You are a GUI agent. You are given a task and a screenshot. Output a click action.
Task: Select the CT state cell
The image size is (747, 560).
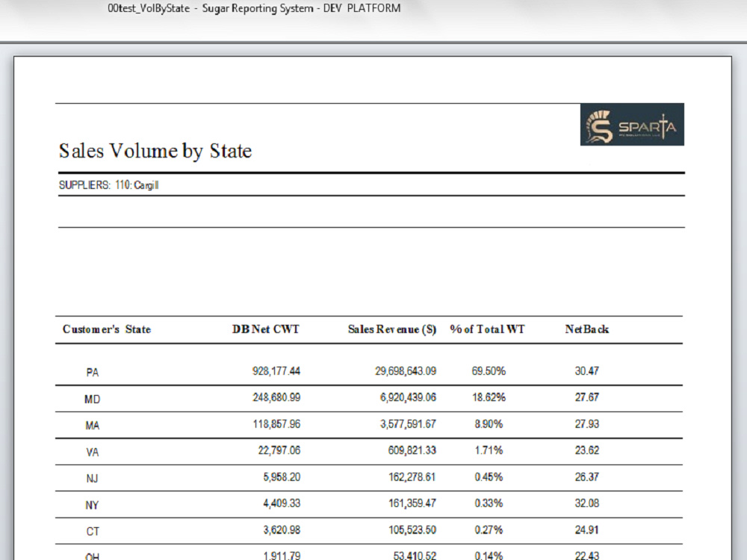(x=93, y=531)
